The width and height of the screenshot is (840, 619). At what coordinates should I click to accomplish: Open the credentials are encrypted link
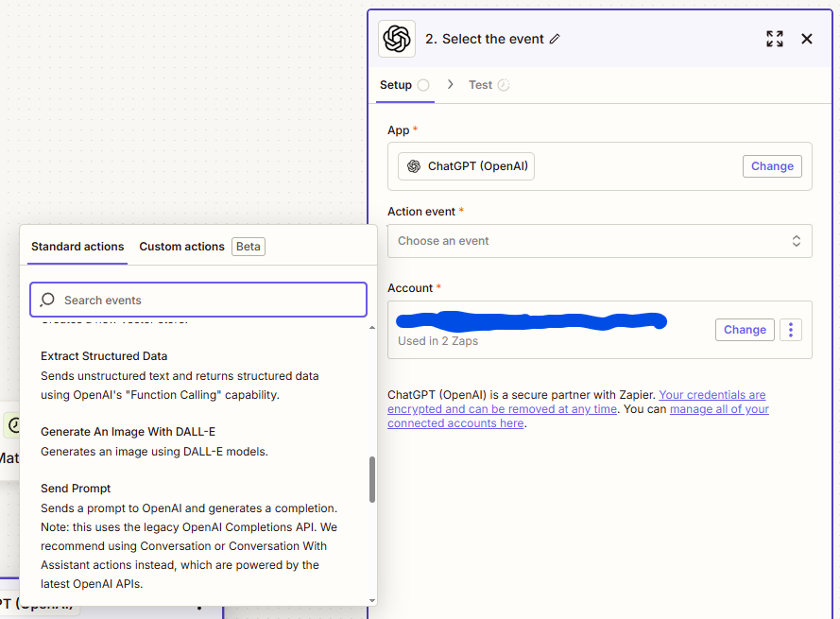point(576,402)
